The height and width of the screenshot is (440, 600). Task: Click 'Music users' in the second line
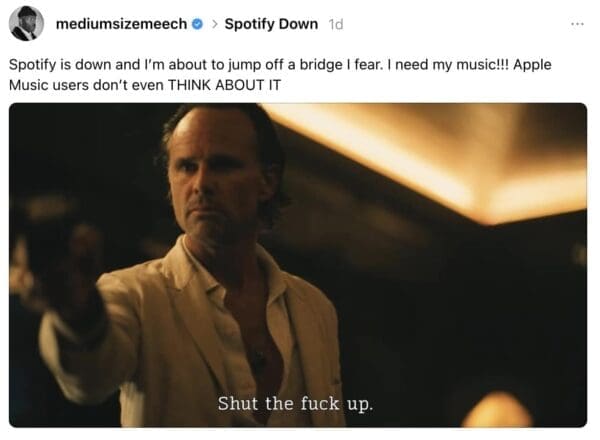point(49,85)
